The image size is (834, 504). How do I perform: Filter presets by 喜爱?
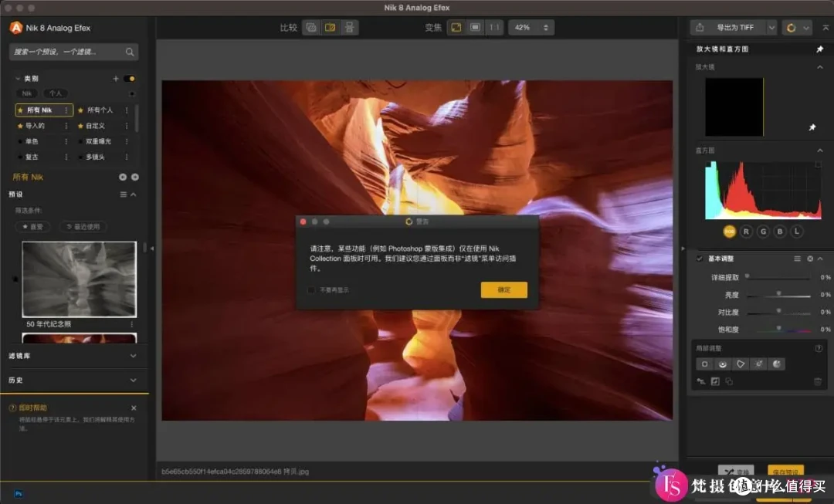pyautogui.click(x=33, y=226)
